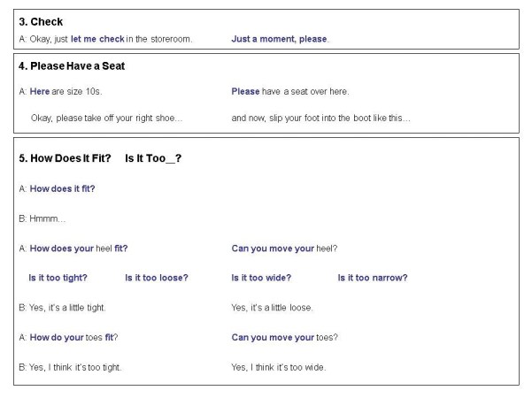Click "Yes, I think it's too wide."
The image size is (532, 398).
click(x=279, y=367)
